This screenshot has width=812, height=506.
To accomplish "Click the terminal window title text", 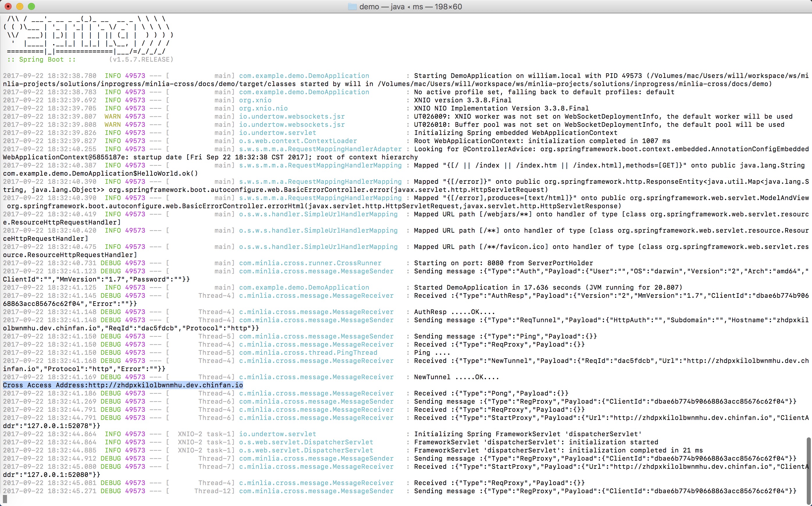I will 410,7.
